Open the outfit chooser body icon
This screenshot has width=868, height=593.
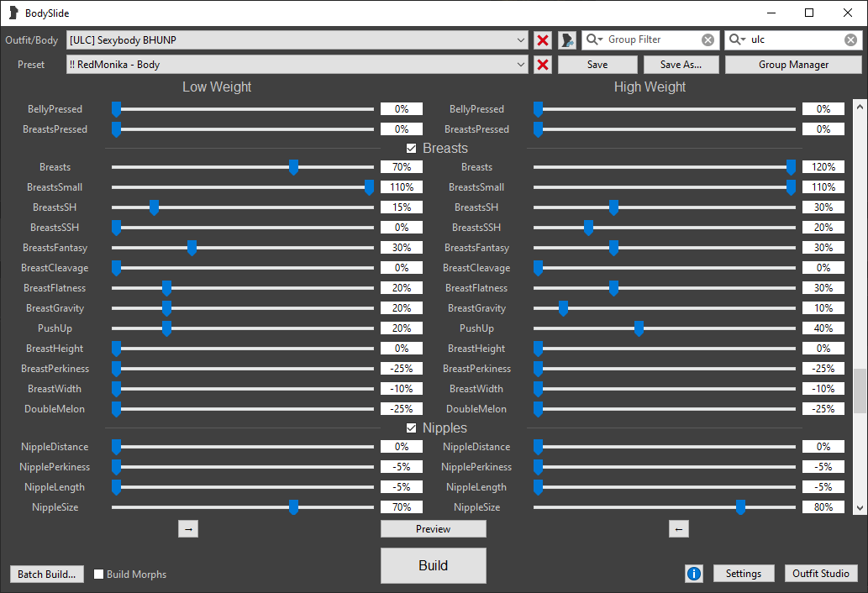(567, 39)
